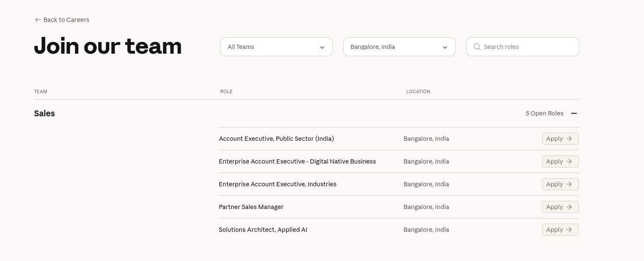Open the Account Executive, Public Sector (India) listing
644x261 pixels.
pyautogui.click(x=276, y=139)
